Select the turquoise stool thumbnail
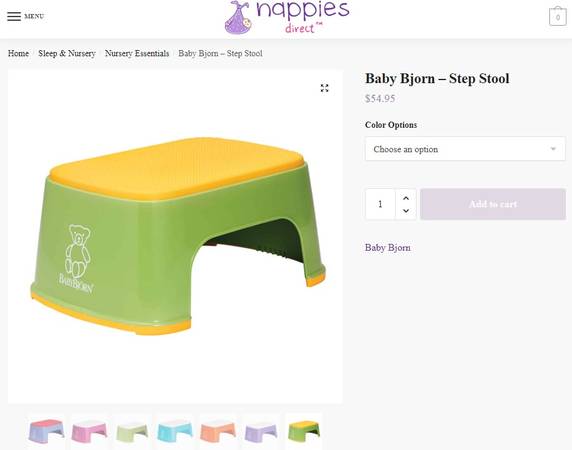This screenshot has width=572, height=450. 175,431
